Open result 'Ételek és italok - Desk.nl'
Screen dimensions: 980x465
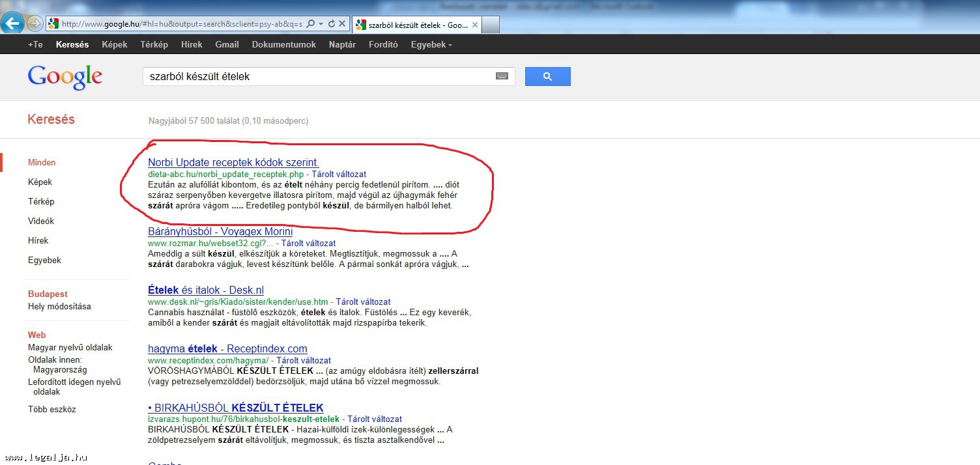(206, 290)
